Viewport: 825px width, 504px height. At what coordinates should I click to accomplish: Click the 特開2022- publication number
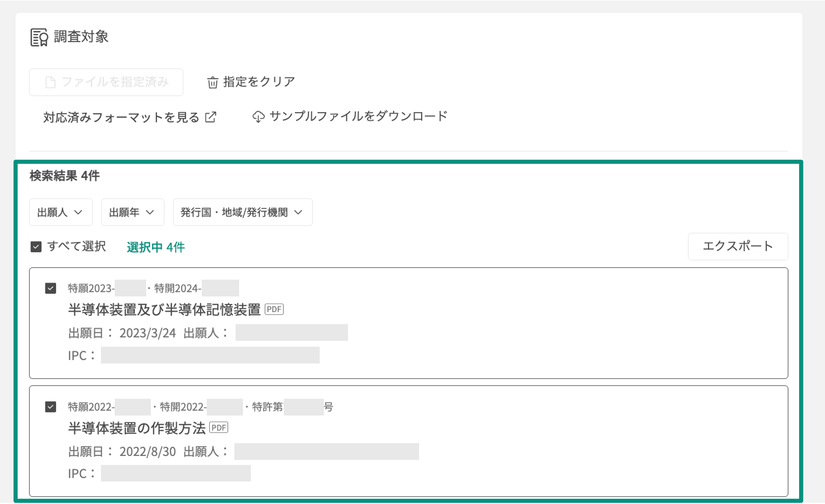point(183,407)
